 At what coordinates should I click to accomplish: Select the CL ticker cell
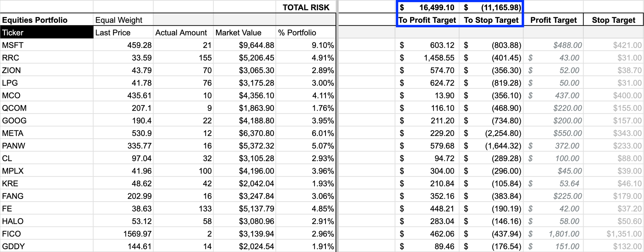pos(47,158)
